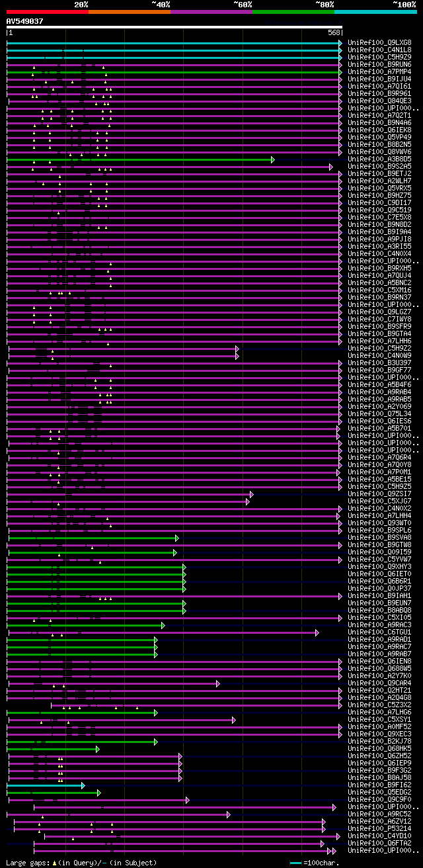The image size is (423, 868).
Task: Click the label UniRef100_C6TGU1
Action: [379, 632]
